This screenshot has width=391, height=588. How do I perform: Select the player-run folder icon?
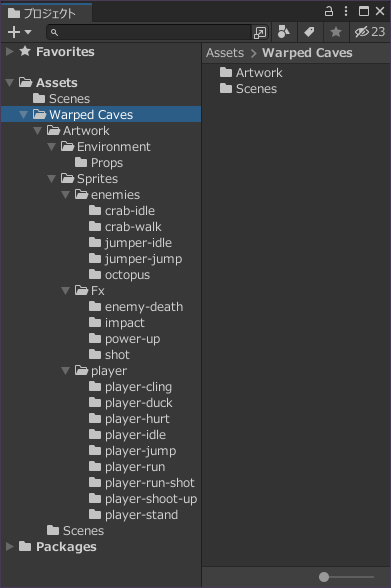(x=95, y=466)
